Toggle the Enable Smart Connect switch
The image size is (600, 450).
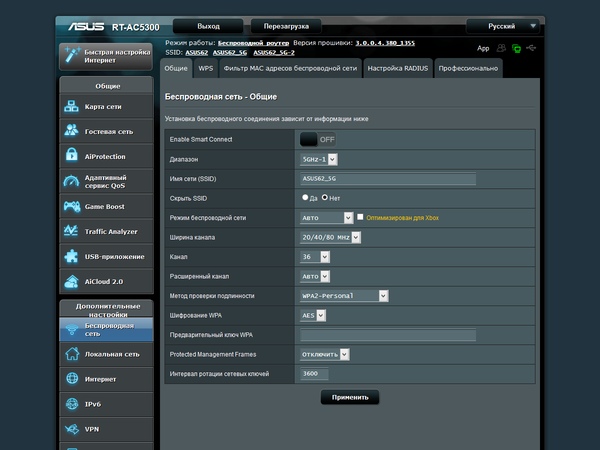click(x=318, y=139)
